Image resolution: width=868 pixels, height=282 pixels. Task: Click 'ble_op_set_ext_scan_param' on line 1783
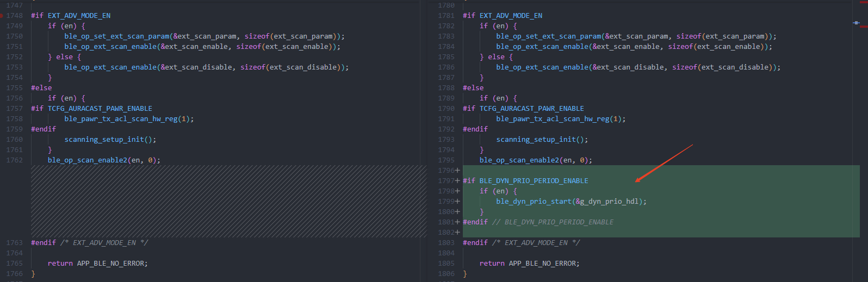tap(549, 36)
